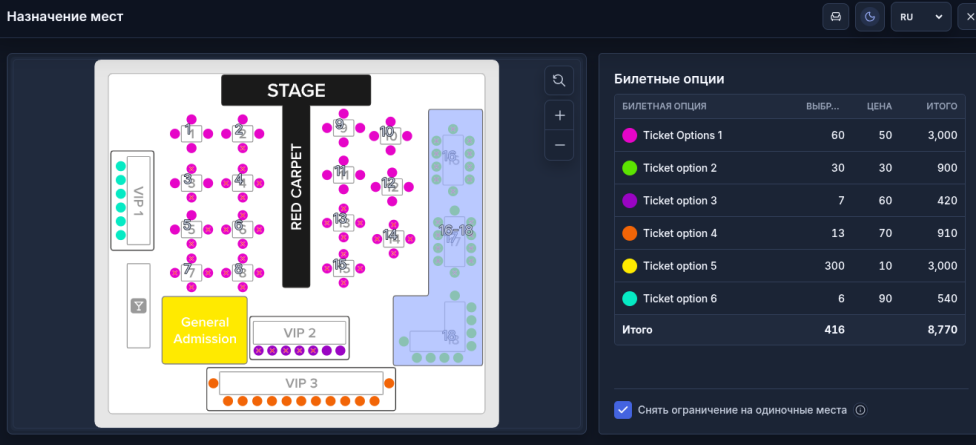The width and height of the screenshot is (976, 445).
Task: Click the seat view icon in header
Action: 835,17
